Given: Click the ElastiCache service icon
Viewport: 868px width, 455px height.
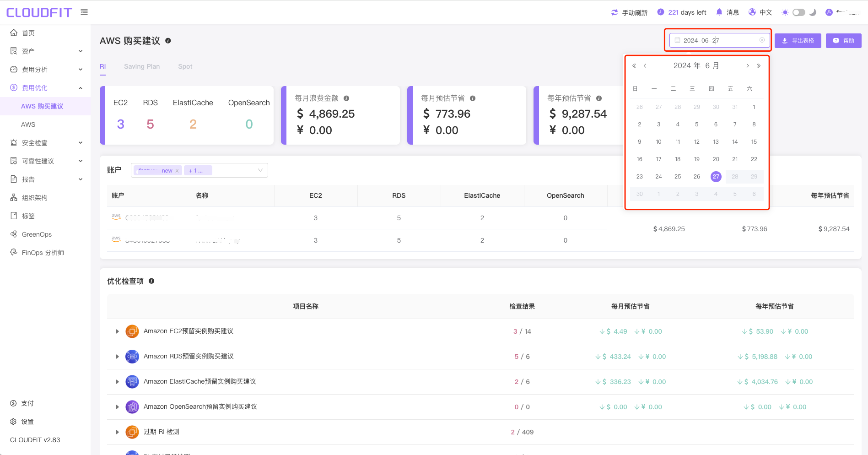Looking at the screenshot, I should coord(132,382).
